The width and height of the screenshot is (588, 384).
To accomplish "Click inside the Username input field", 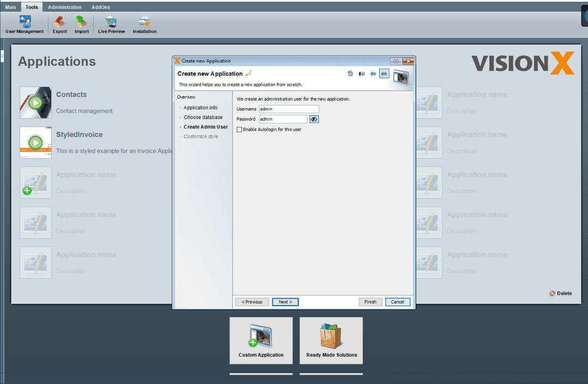I will click(x=289, y=109).
